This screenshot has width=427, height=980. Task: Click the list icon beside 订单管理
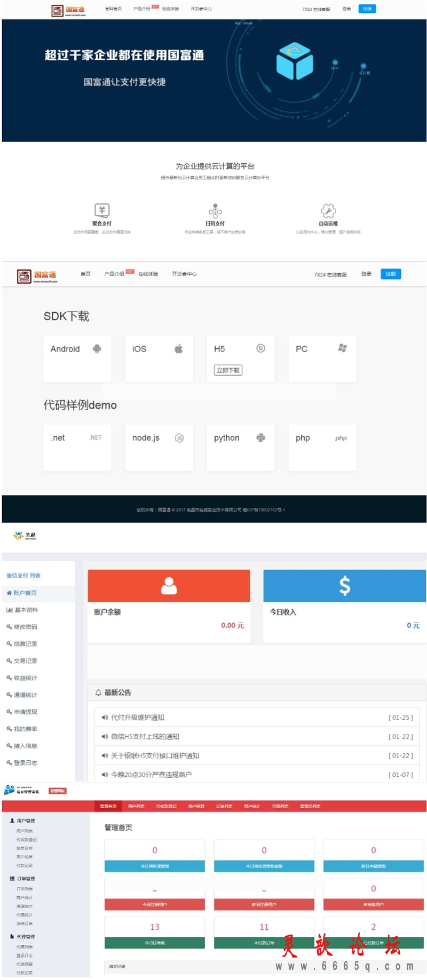(x=12, y=878)
